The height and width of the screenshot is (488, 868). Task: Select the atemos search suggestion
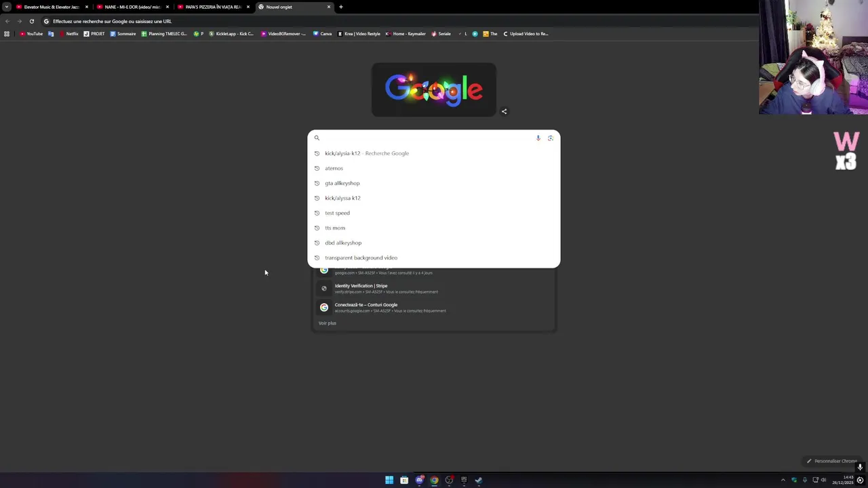[434, 168]
